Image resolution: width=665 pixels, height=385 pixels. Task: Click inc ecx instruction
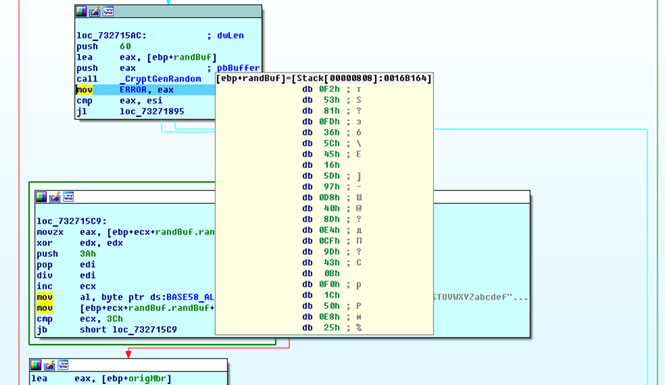pyautogui.click(x=66, y=287)
